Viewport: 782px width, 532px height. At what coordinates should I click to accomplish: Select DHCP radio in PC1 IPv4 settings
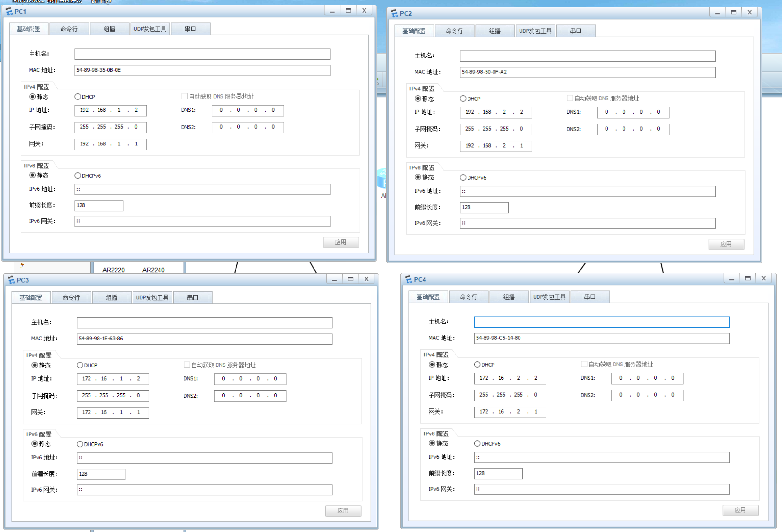(x=78, y=97)
